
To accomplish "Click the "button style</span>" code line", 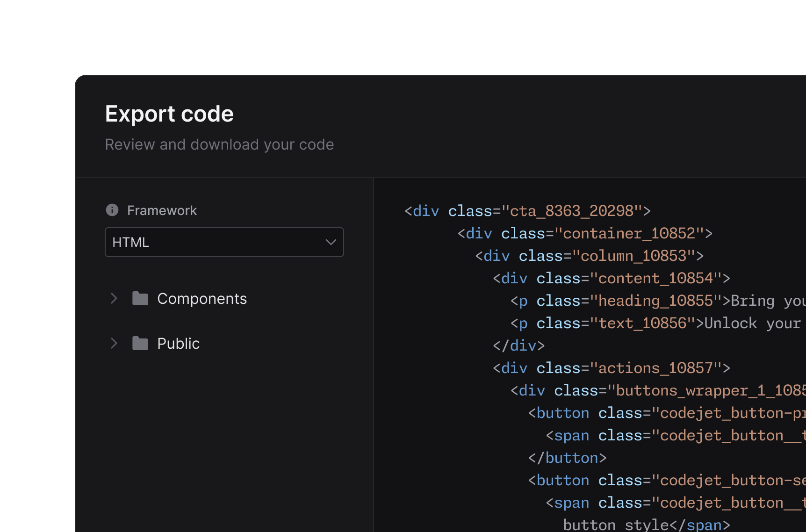I will 647,525.
